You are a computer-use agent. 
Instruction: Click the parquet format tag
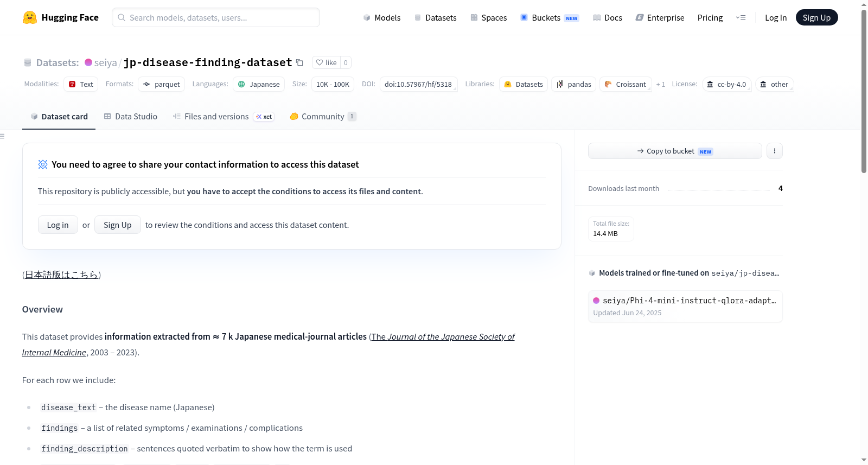pos(162,84)
